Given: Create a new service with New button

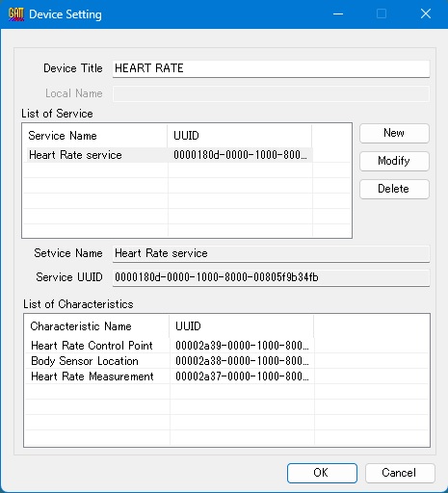Looking at the screenshot, I should (x=394, y=133).
